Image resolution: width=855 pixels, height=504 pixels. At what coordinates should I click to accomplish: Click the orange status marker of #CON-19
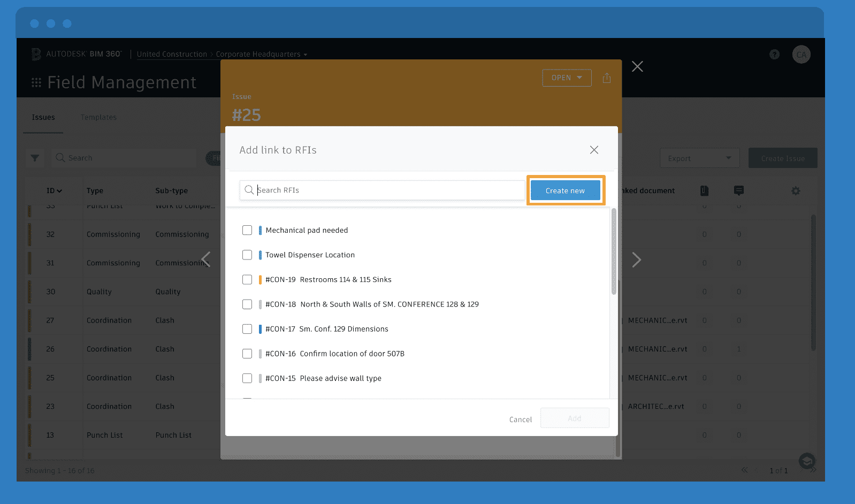pos(260,279)
